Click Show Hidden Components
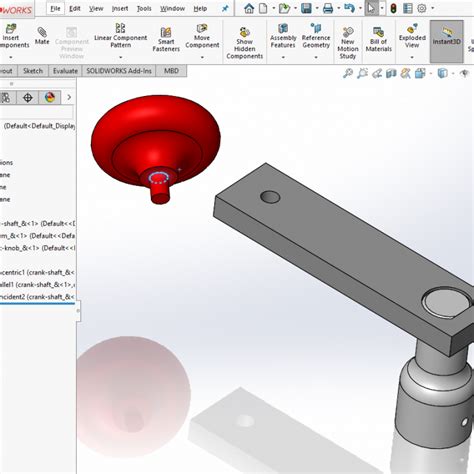Viewport: 474px width, 474px height. (245, 43)
